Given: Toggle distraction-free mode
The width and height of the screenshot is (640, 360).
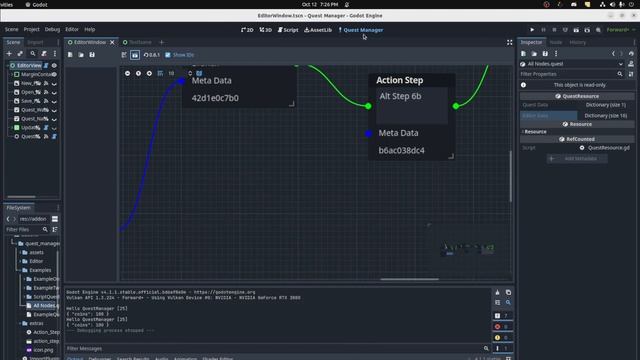Looking at the screenshot, I should pos(509,42).
